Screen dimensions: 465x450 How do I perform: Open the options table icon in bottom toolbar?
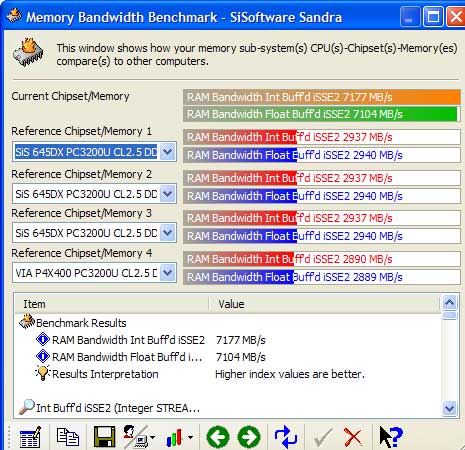[30, 437]
